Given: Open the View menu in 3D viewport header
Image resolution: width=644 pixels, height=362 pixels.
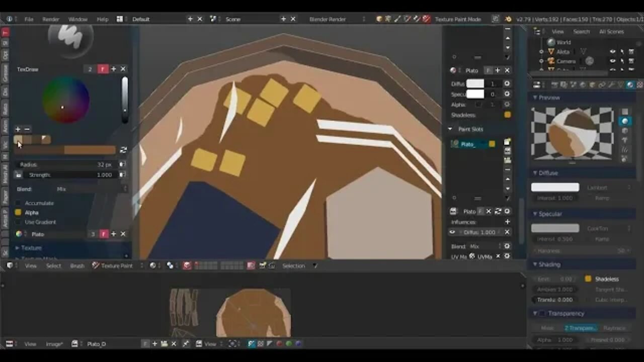Looking at the screenshot, I should 31,266.
